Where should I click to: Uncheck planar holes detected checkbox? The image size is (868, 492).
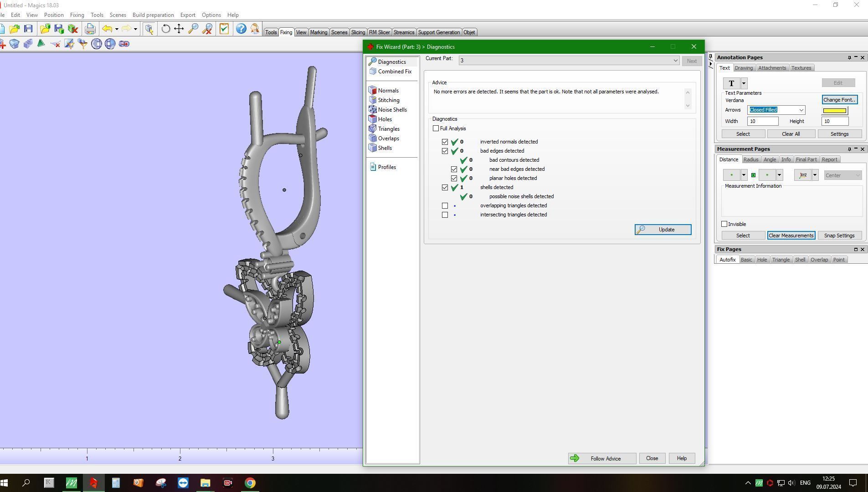(x=454, y=178)
